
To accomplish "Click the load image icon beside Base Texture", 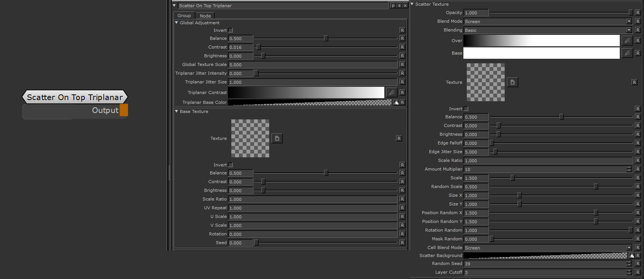I will [277, 138].
